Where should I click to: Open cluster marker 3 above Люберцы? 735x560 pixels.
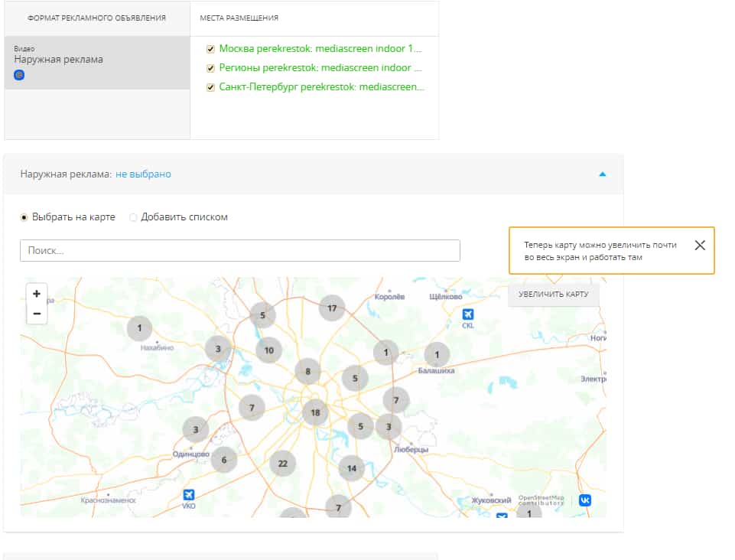coord(389,427)
